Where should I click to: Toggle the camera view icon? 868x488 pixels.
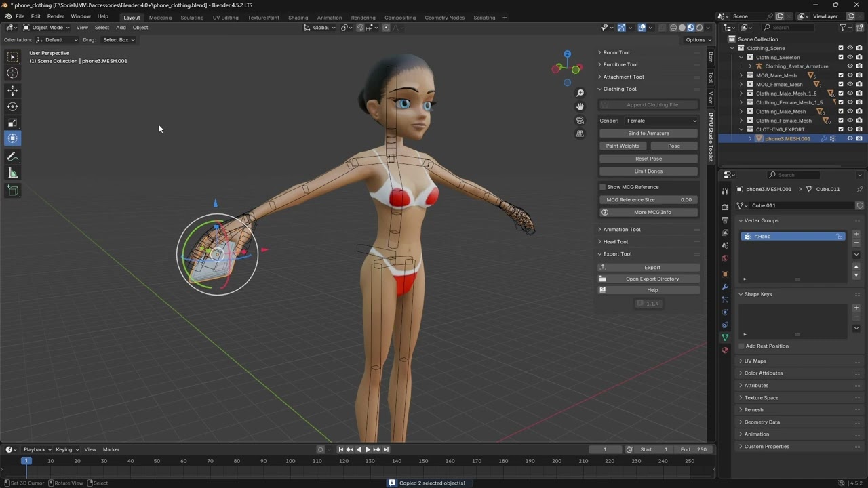click(x=580, y=120)
